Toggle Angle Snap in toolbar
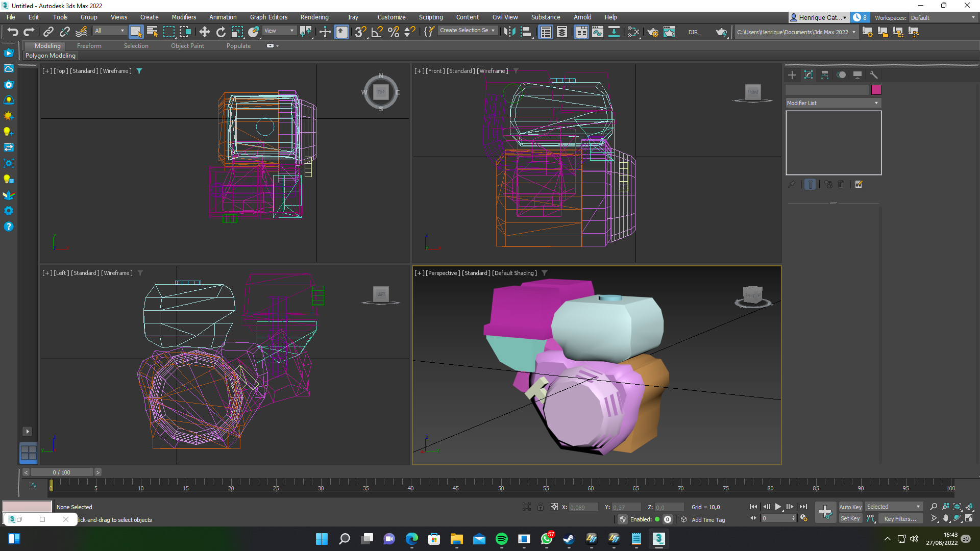 point(377,32)
